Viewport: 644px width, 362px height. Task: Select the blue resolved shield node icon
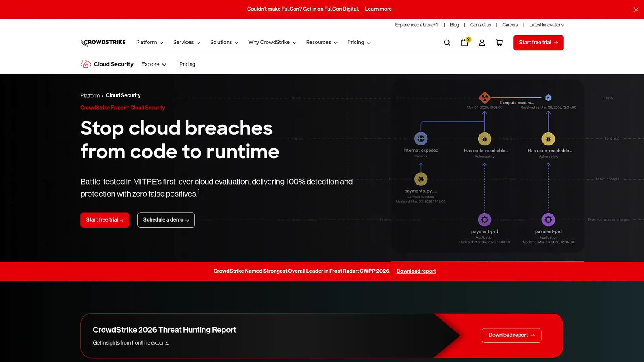(x=548, y=97)
